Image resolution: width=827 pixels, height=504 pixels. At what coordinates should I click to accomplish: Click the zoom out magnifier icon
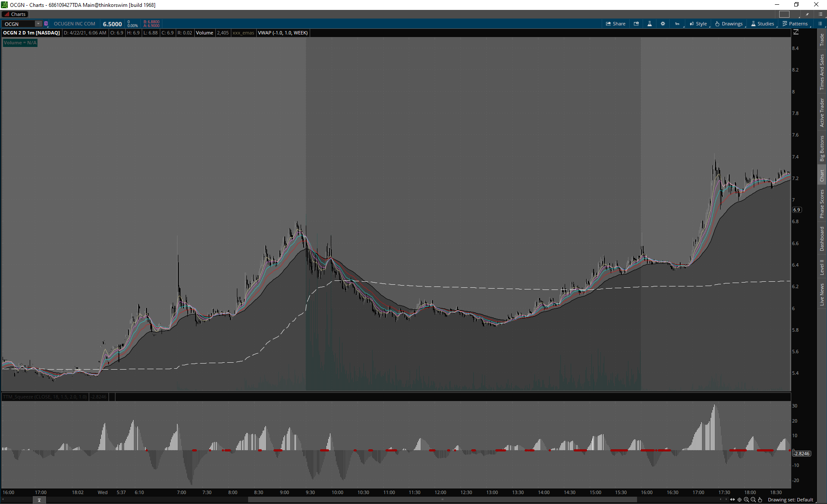753,500
